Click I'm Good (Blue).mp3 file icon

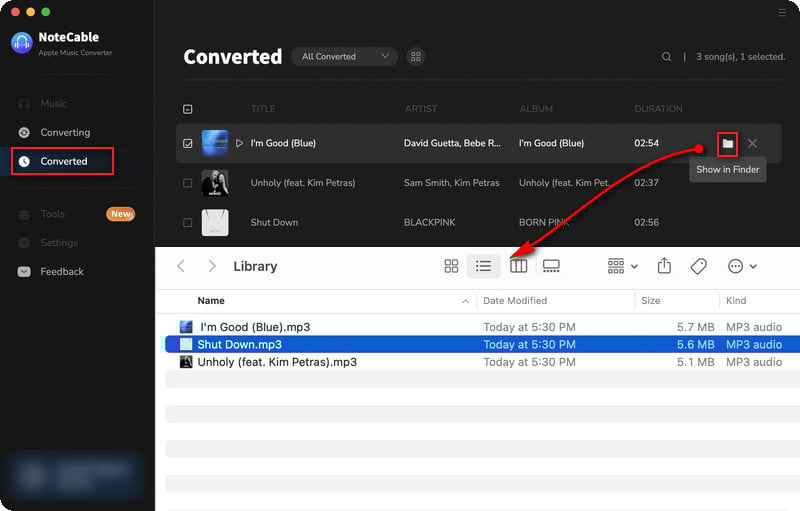point(186,327)
